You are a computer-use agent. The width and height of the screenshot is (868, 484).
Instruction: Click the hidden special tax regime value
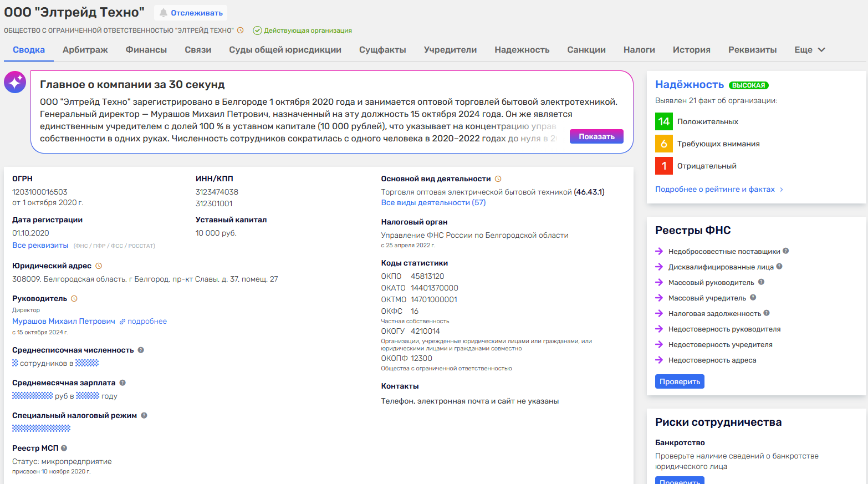pyautogui.click(x=41, y=428)
